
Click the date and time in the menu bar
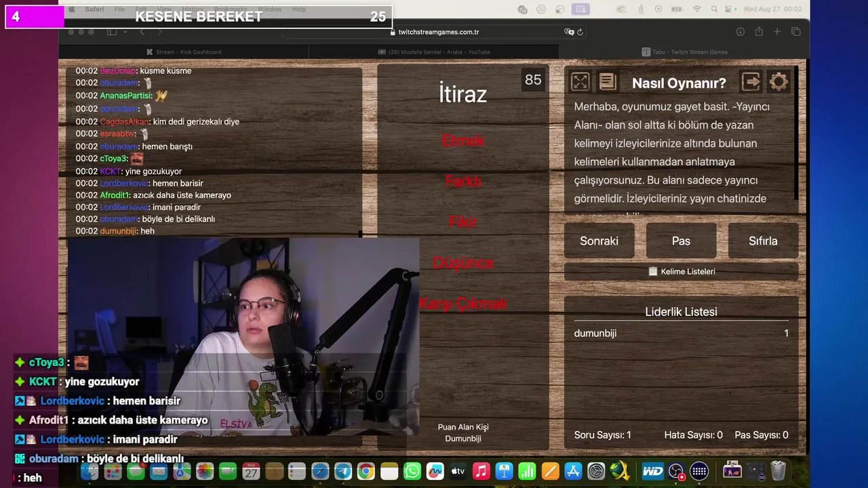(772, 9)
